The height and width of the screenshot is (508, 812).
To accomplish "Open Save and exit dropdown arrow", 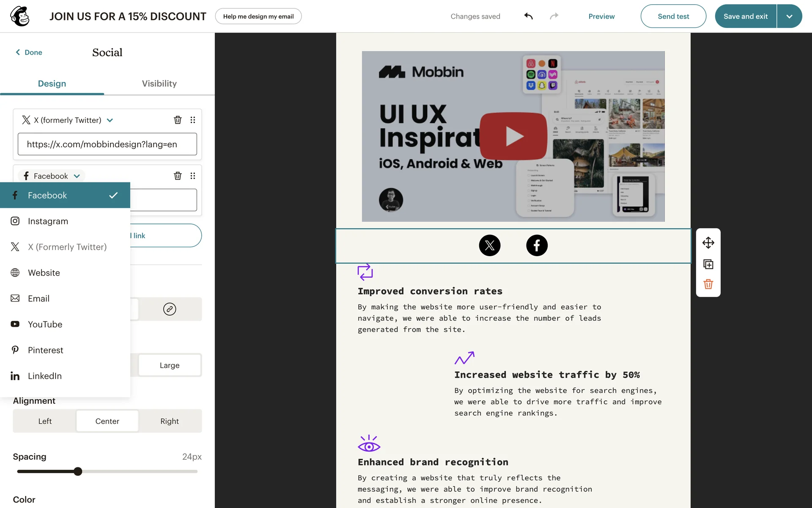I will (789, 16).
